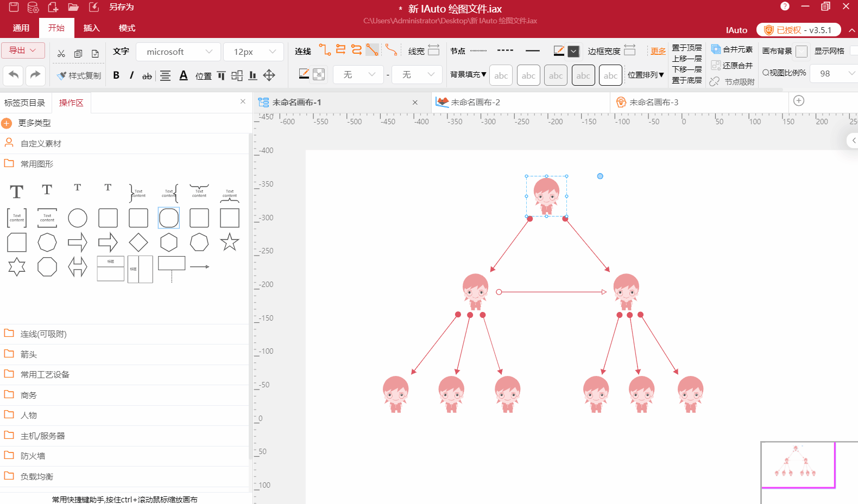The height and width of the screenshot is (504, 858).
Task: Select the circle shape in common shapes
Action: click(x=78, y=218)
